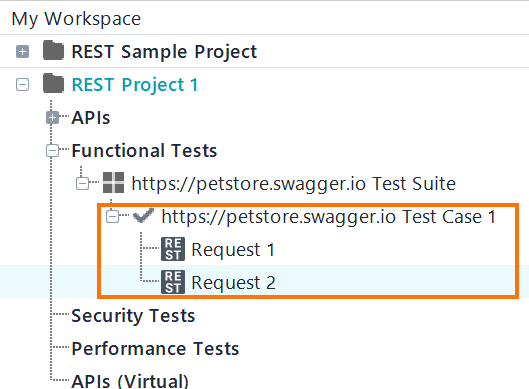Viewport: 529px width, 389px height.
Task: Select Request 2 test step
Action: tap(233, 283)
